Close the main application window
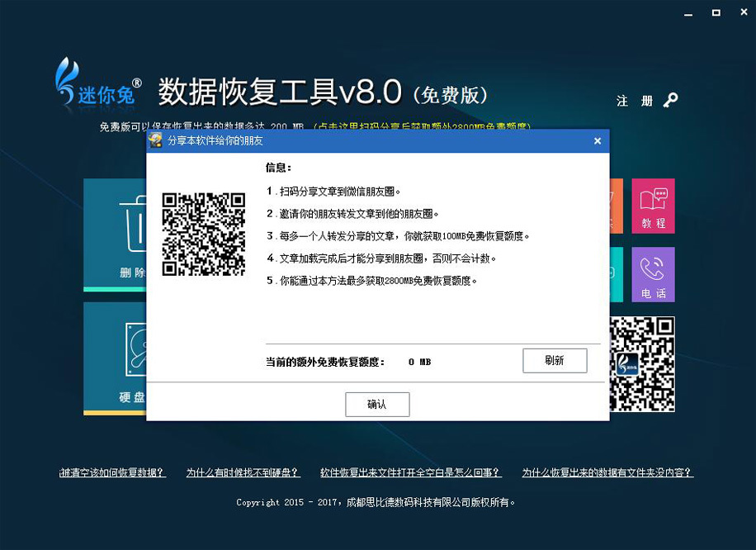Image resolution: width=756 pixels, height=550 pixels. [744, 12]
